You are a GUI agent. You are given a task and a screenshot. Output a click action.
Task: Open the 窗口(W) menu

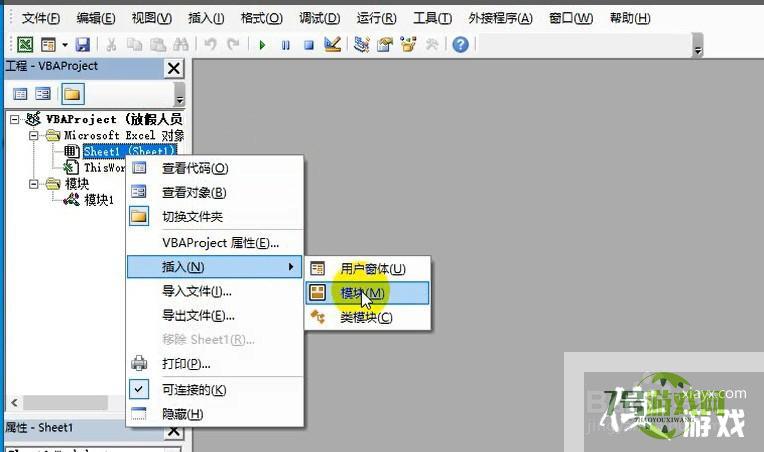pos(571,19)
